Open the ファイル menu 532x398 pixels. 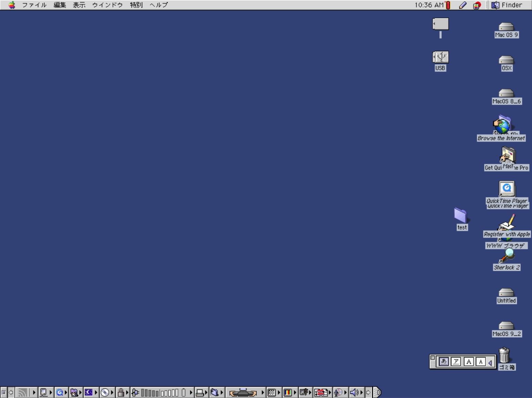tap(34, 5)
